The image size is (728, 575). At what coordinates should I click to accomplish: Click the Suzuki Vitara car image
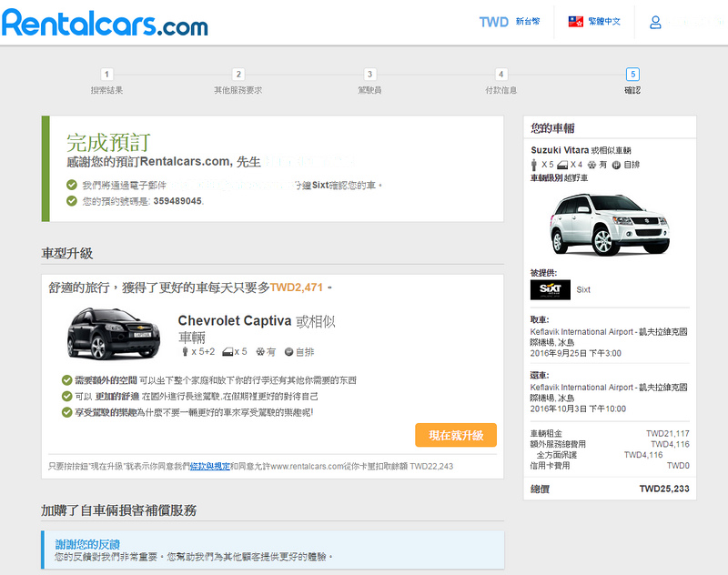click(x=610, y=225)
